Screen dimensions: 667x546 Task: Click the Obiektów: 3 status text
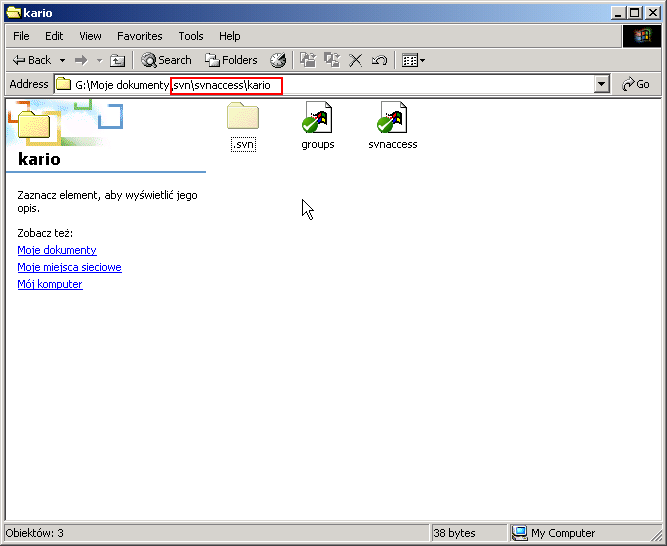coord(35,533)
